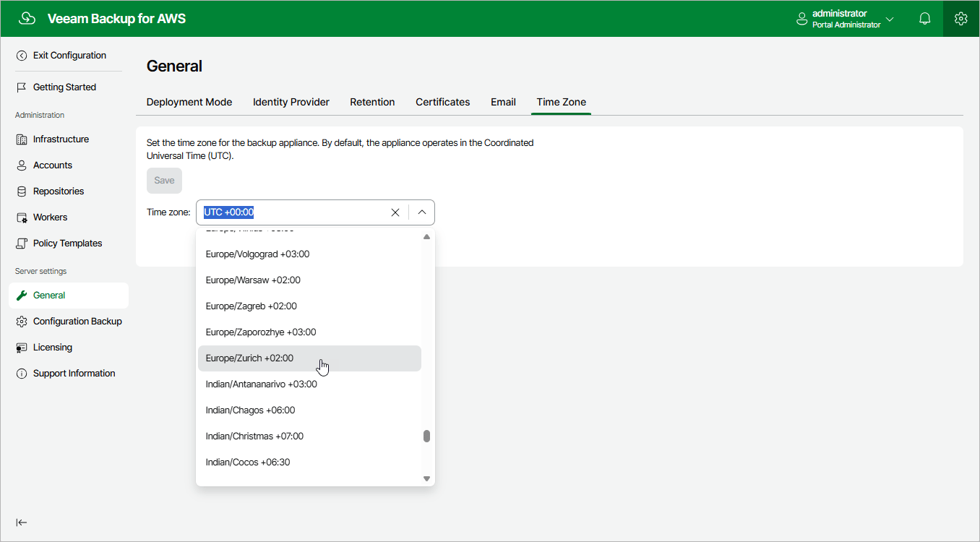Open the Accounts section
This screenshot has height=542, width=980.
tap(51, 165)
